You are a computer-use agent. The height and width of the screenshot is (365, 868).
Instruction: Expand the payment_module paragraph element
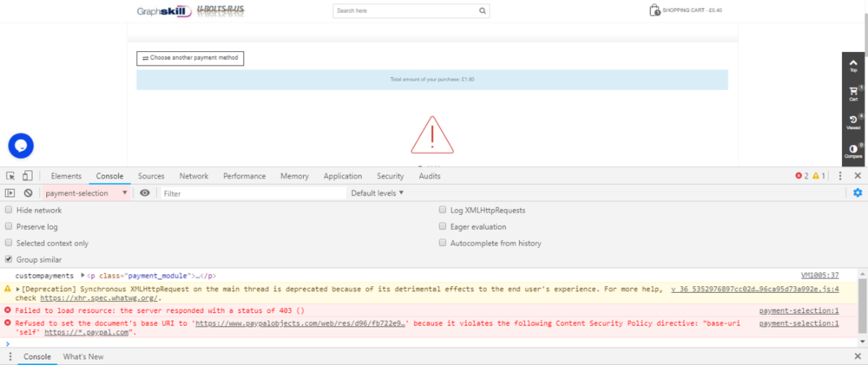click(x=83, y=275)
